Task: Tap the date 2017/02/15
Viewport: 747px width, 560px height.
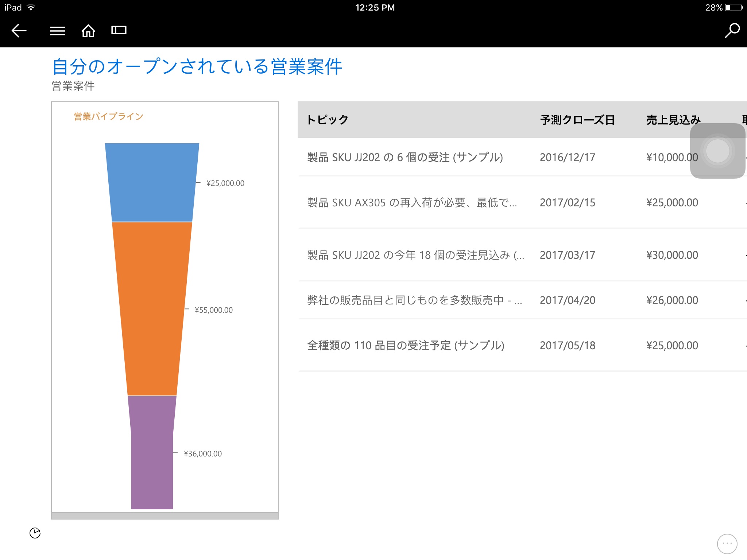Action: [x=568, y=202]
